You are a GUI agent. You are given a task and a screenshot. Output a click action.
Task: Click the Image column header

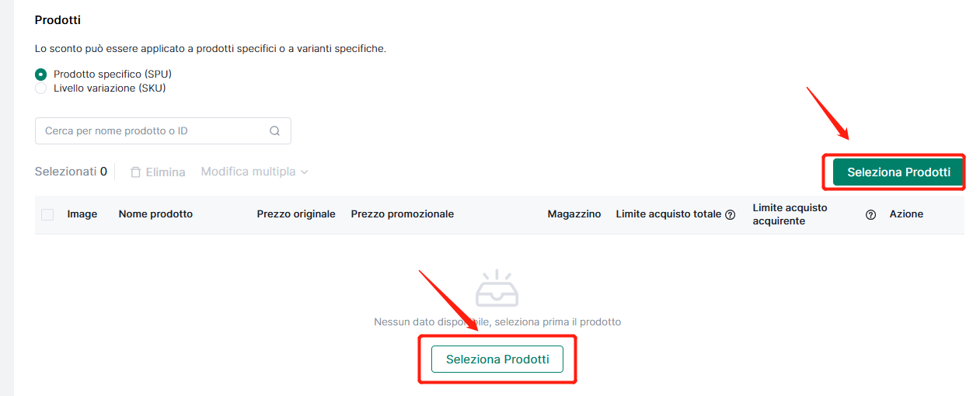[x=82, y=214]
